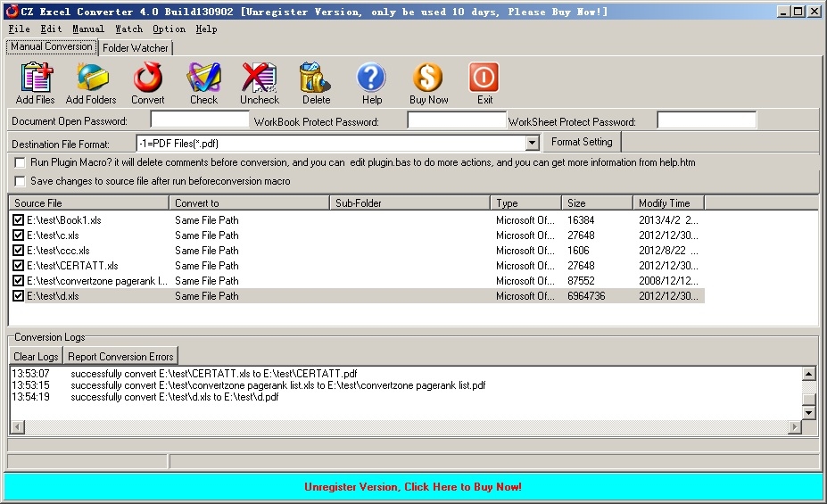Open the Edit menu
This screenshot has width=827, height=504.
click(51, 29)
